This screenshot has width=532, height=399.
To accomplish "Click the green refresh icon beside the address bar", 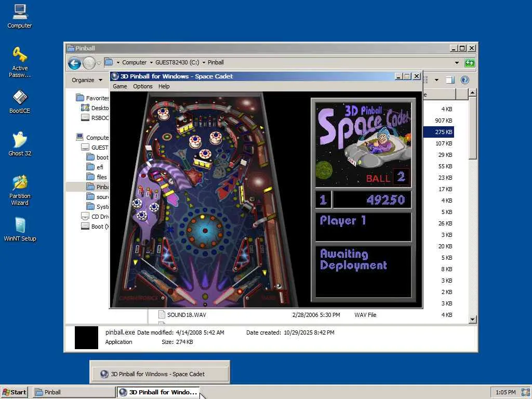I will tap(470, 63).
